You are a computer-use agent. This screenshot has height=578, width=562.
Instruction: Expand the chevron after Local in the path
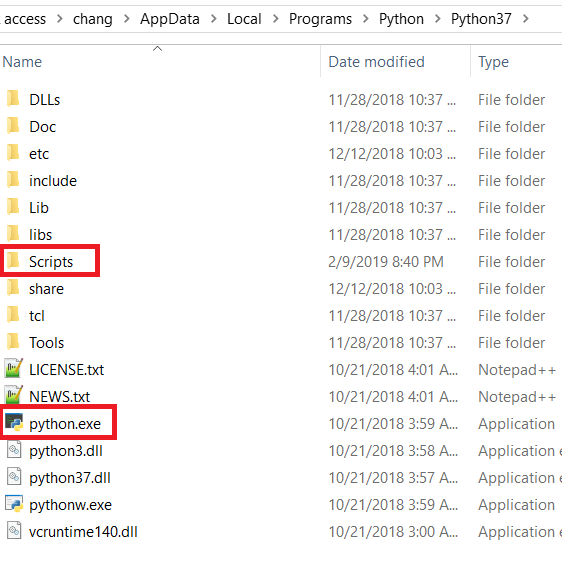275,18
